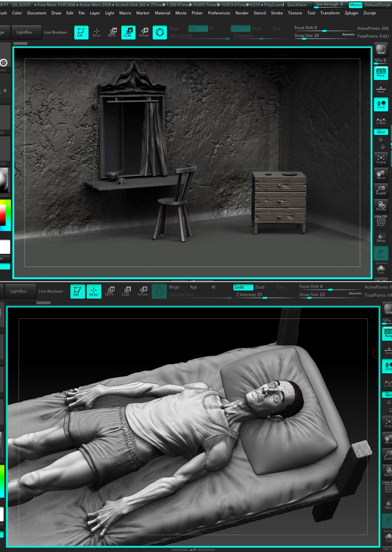The image size is (392, 552).
Task: Click Zoom3D icon in bottom right shelf
Action: point(388,456)
